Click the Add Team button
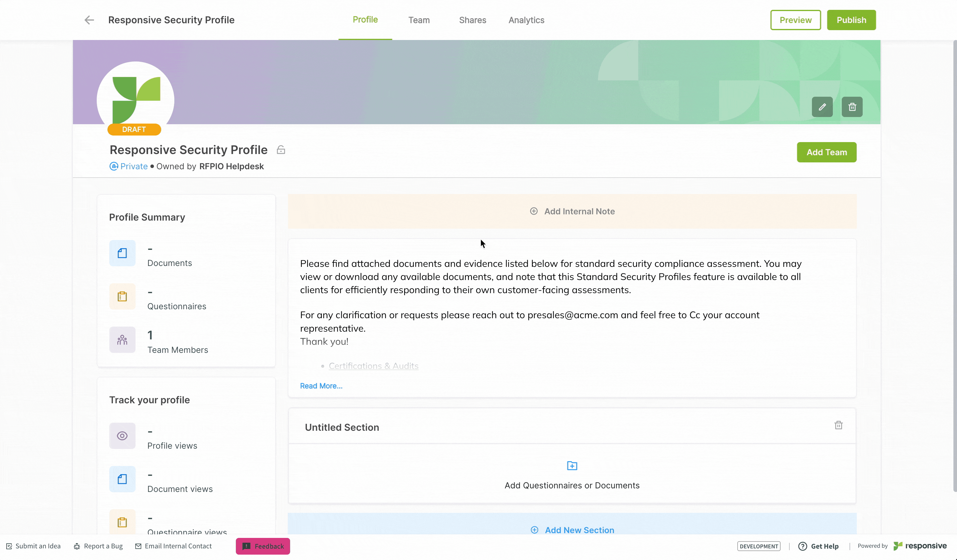The image size is (957, 560). pos(826,152)
